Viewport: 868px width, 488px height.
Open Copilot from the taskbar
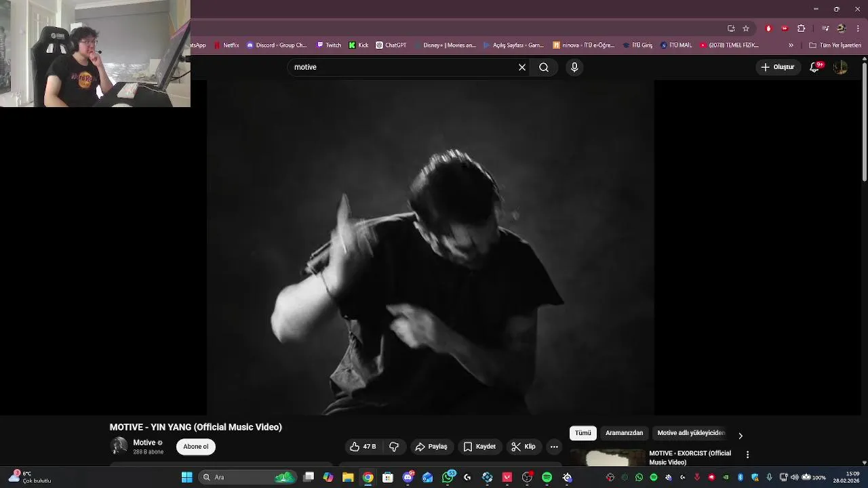pos(328,477)
